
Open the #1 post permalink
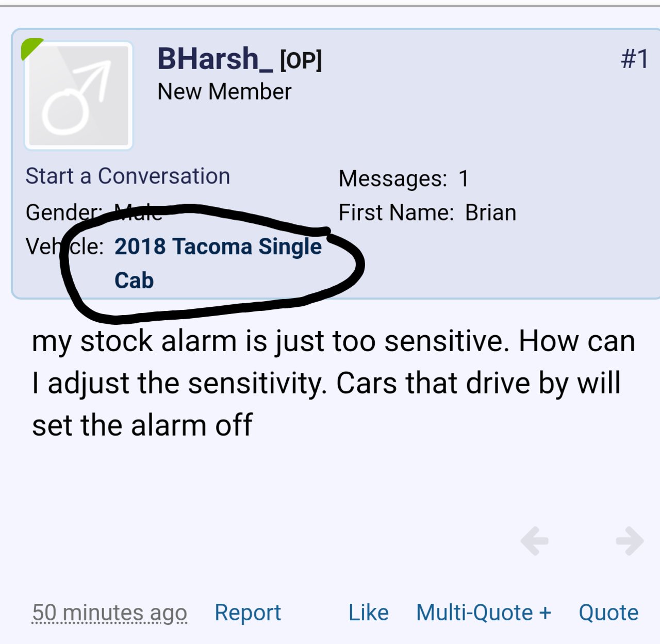(635, 59)
